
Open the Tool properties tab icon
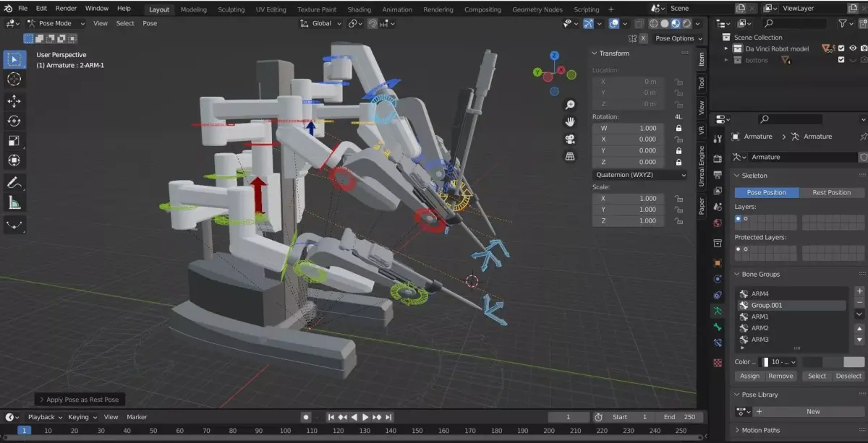718,139
